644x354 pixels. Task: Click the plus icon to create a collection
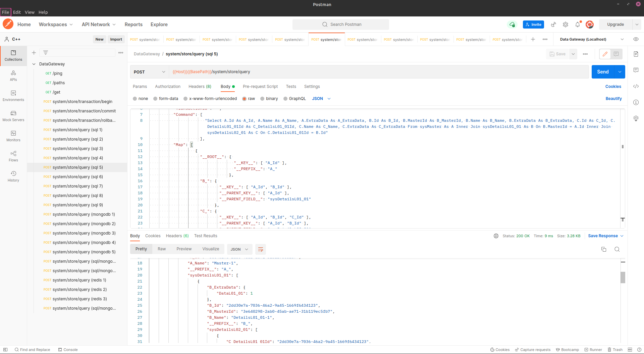(x=34, y=53)
